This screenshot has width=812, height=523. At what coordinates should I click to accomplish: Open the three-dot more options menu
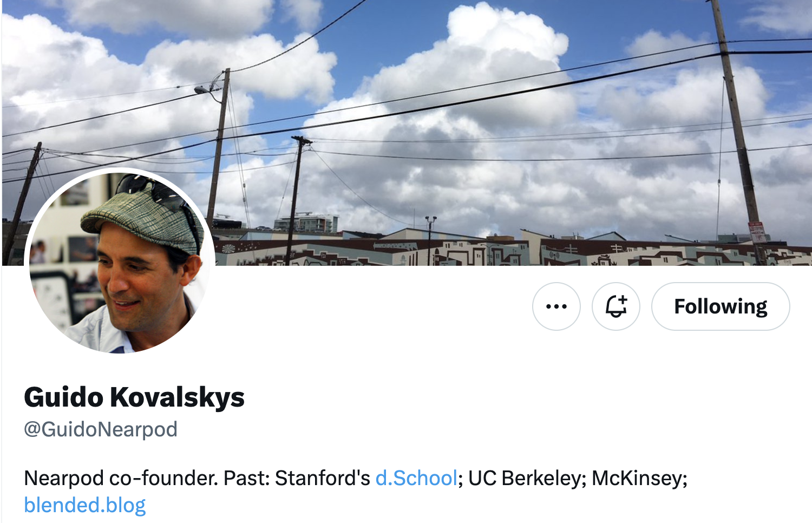(556, 306)
